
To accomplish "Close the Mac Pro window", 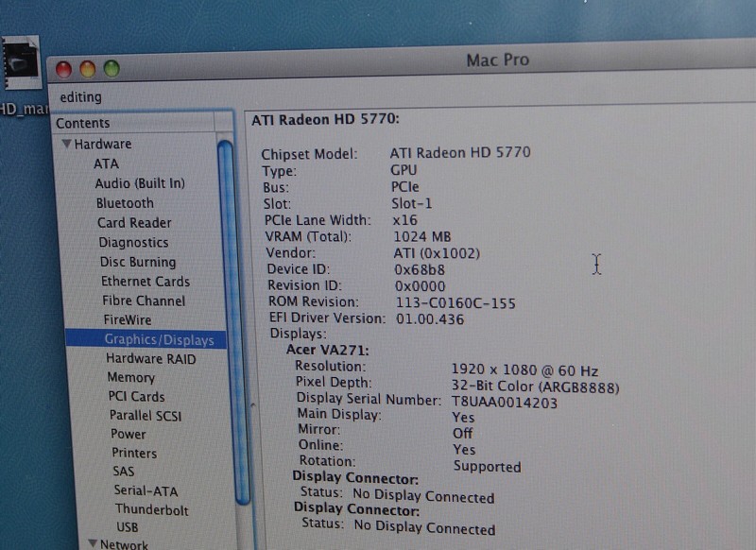I will [63, 69].
